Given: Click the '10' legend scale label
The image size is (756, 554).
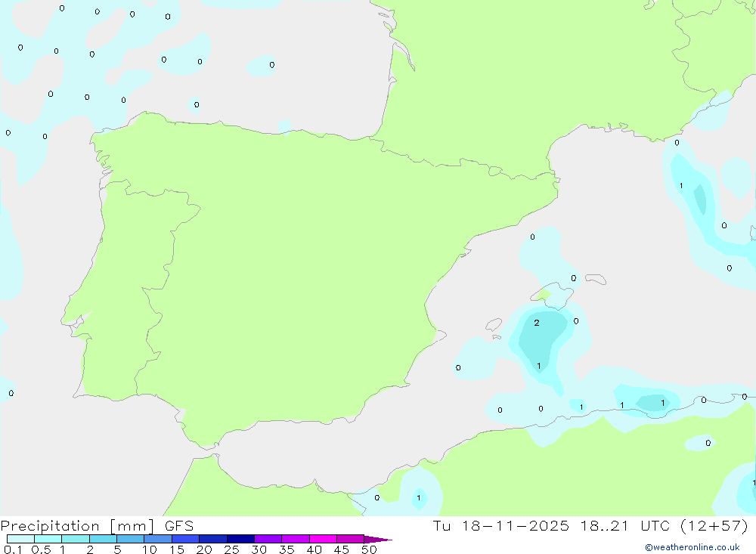Looking at the screenshot, I should tap(150, 549).
